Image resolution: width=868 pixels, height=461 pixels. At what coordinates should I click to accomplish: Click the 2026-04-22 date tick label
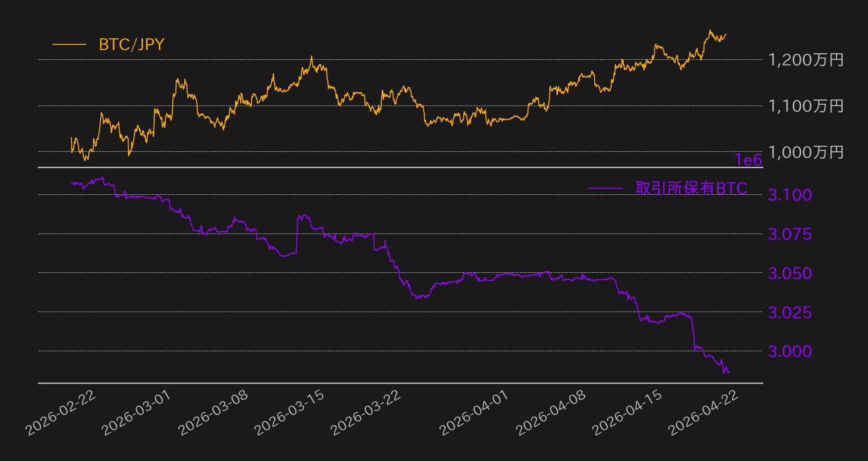[704, 413]
